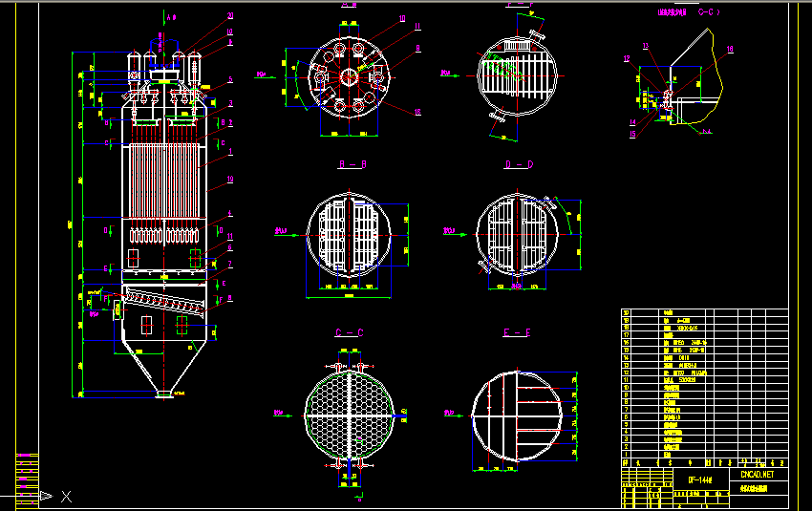
Task: Click part balloon 20 above the main elevation
Action: (230, 16)
